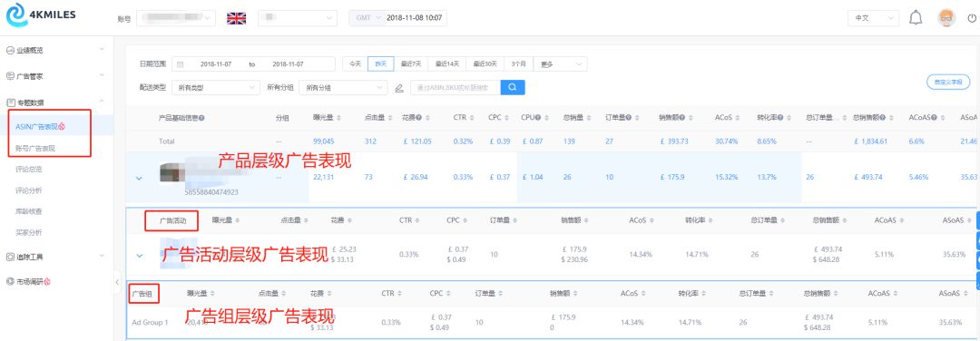
Task: Open ASIN广告表现 in the sidebar
Action: 40,127
